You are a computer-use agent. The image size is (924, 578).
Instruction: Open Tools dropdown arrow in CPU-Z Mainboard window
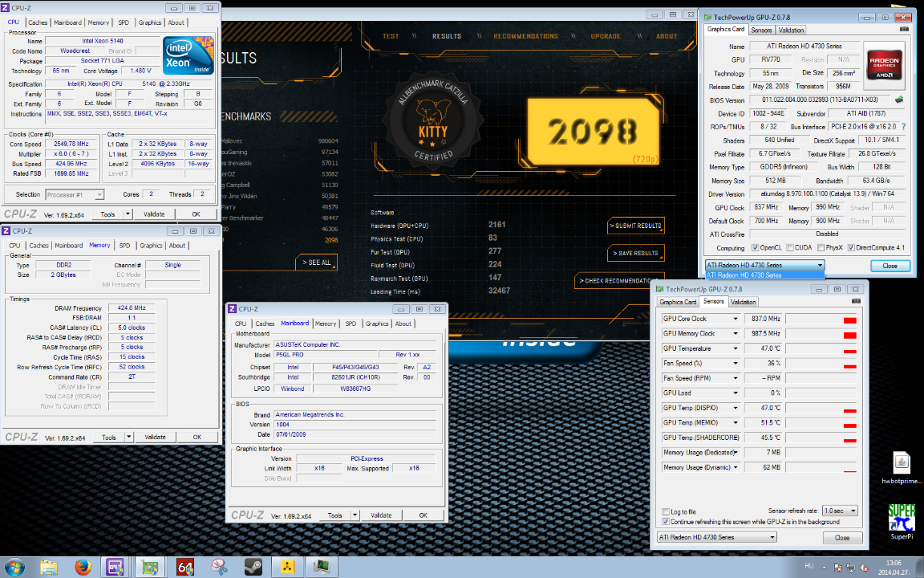pos(355,515)
